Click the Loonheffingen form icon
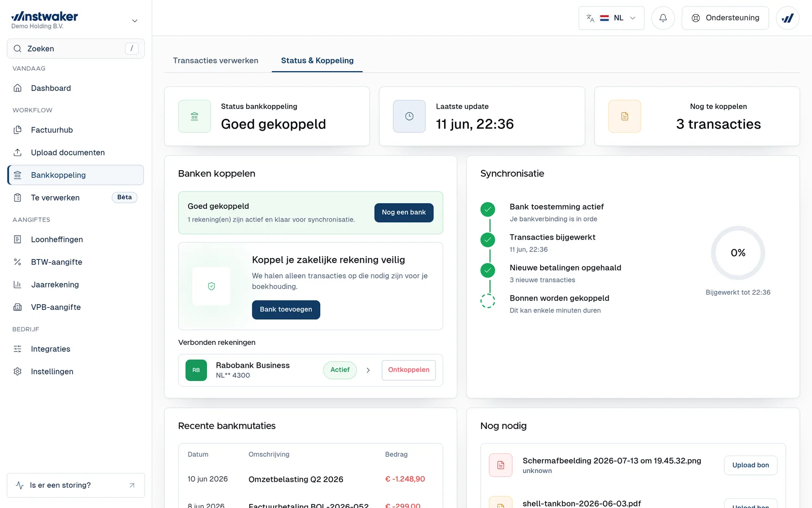 18,239
